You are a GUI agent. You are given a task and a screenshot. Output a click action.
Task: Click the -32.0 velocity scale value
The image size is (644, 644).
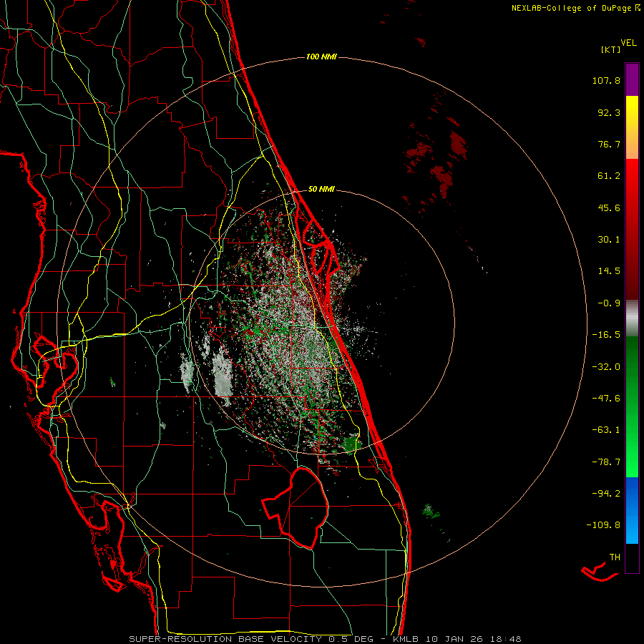pyautogui.click(x=606, y=367)
